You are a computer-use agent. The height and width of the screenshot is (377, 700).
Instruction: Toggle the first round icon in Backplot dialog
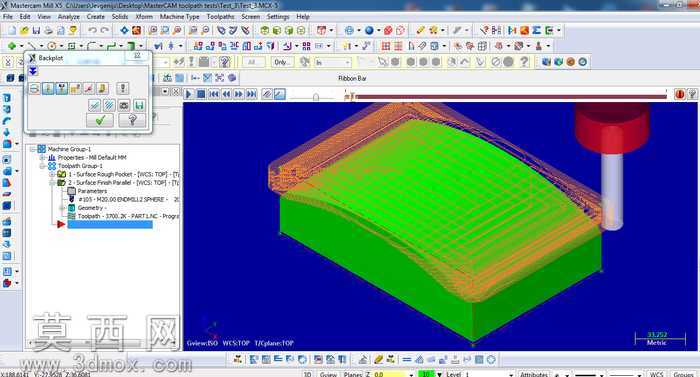coord(35,88)
